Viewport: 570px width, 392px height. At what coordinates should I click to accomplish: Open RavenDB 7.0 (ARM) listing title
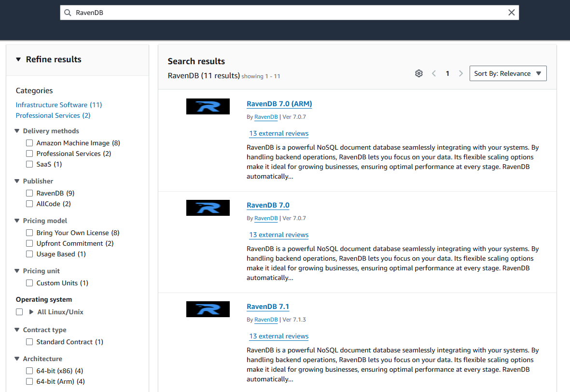(279, 104)
